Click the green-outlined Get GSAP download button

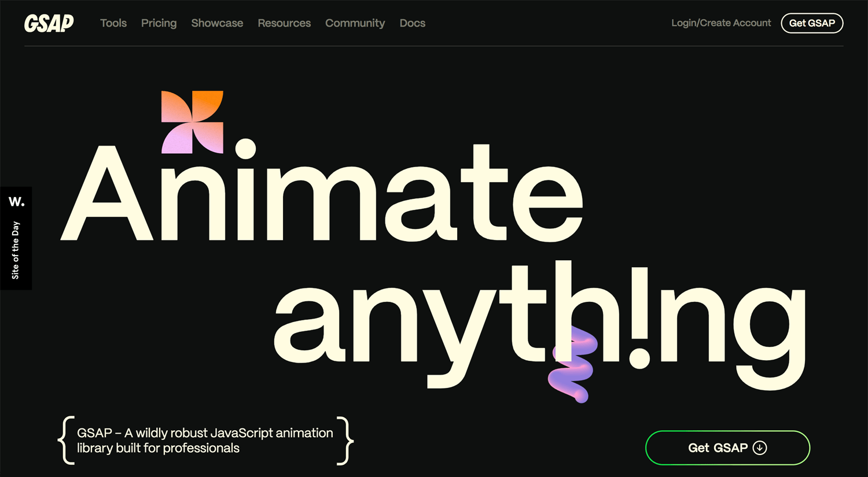click(x=727, y=448)
